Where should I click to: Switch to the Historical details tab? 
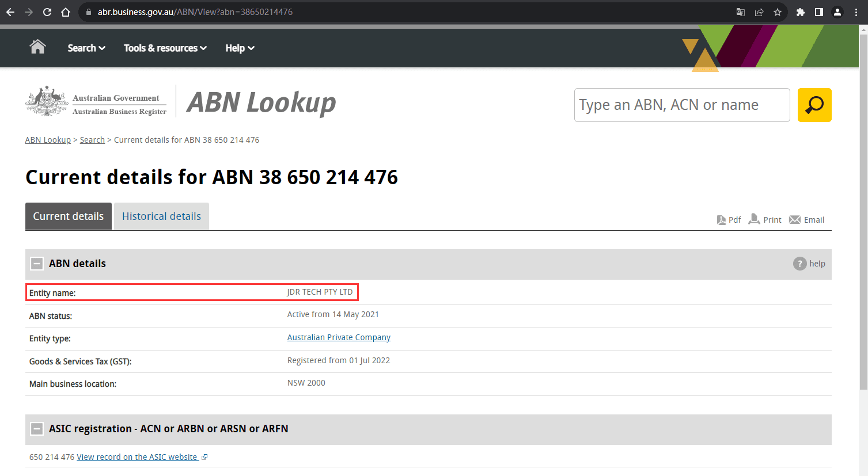(x=161, y=216)
